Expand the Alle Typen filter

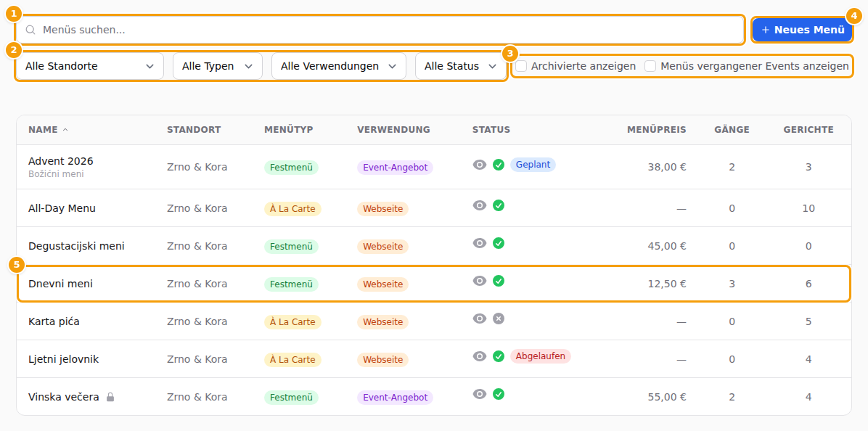point(218,67)
